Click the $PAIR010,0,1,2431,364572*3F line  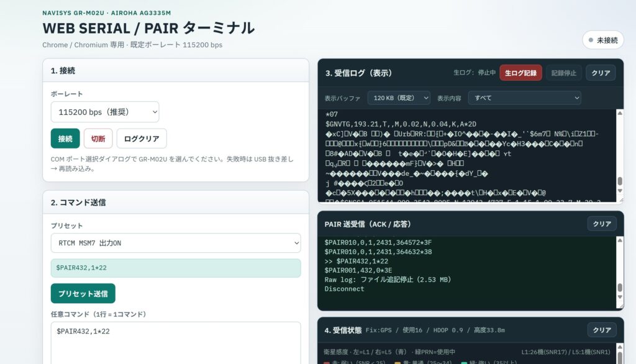coord(378,243)
